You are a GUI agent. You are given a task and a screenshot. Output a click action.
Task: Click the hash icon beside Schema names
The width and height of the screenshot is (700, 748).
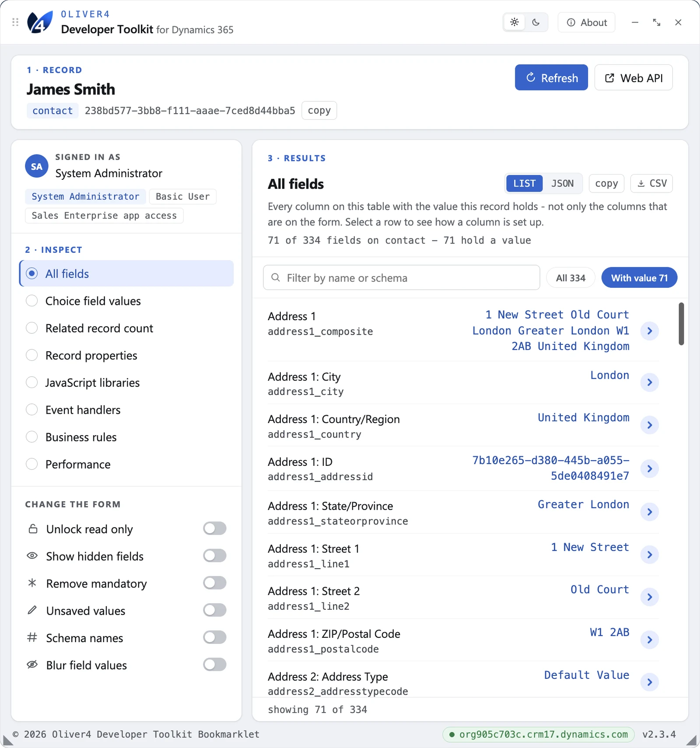pyautogui.click(x=32, y=637)
